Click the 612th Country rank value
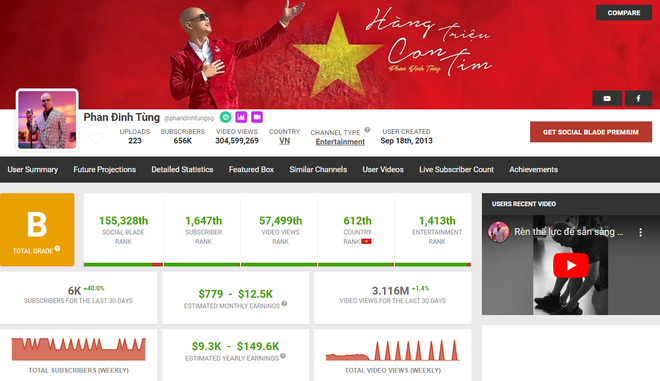 point(357,221)
